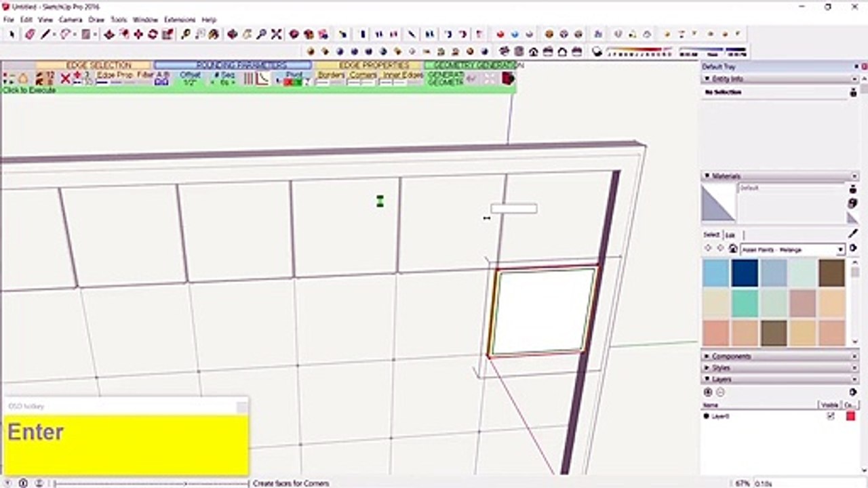Image resolution: width=868 pixels, height=488 pixels.
Task: Pick the Line drawing tool
Action: click(x=46, y=34)
